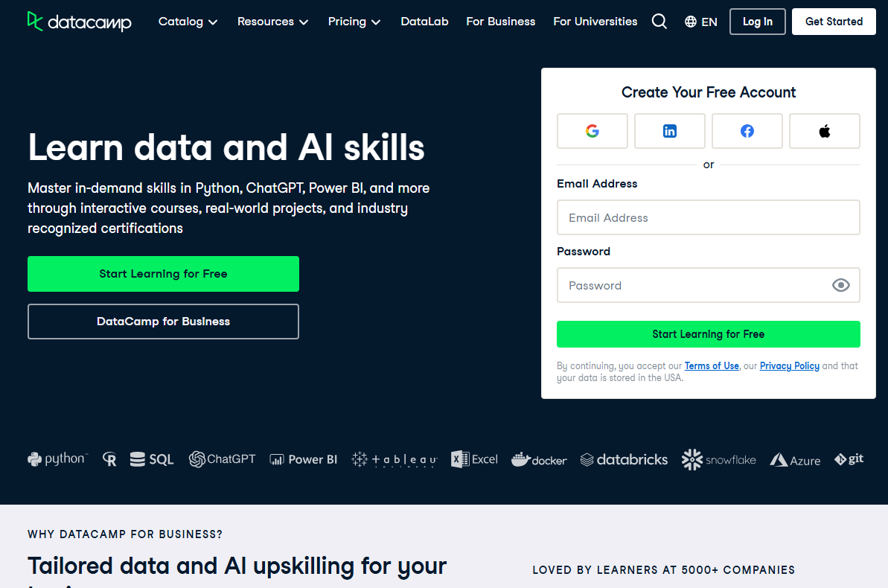The image size is (888, 588).
Task: Sign up using Apple
Action: pyautogui.click(x=824, y=130)
